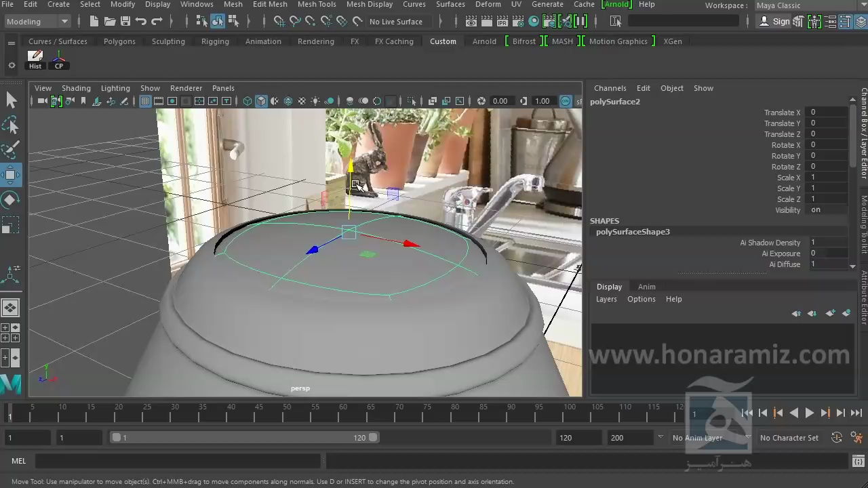868x488 pixels.
Task: Click the Hist shelf button
Action: (x=35, y=60)
